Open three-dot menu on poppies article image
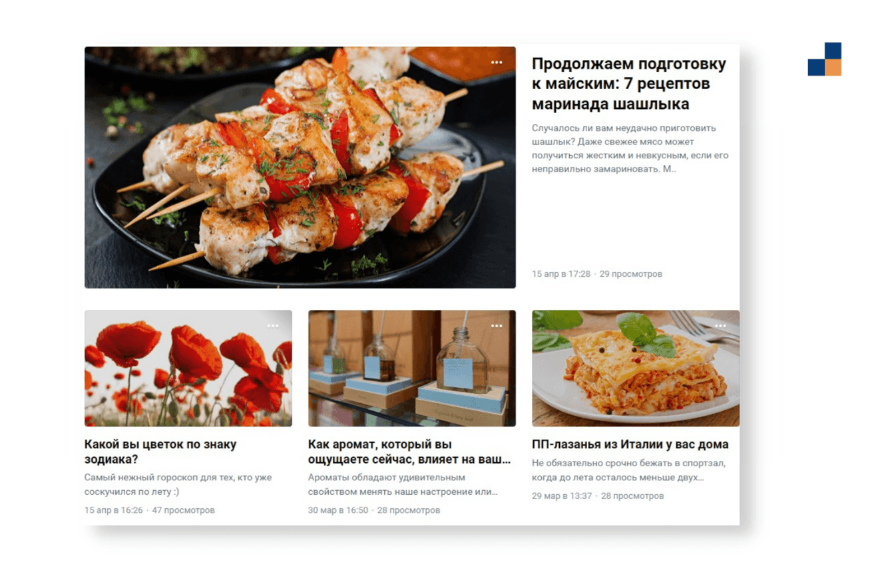892x588 pixels. (273, 326)
